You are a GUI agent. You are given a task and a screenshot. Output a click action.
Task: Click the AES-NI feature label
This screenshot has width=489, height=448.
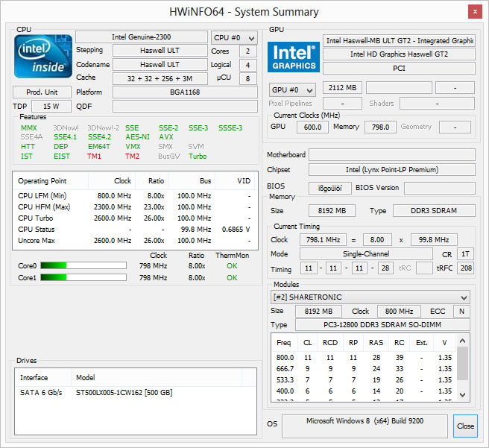click(x=137, y=137)
